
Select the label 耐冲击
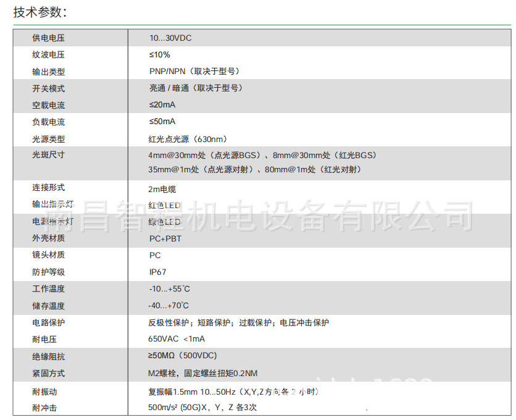pos(44,408)
